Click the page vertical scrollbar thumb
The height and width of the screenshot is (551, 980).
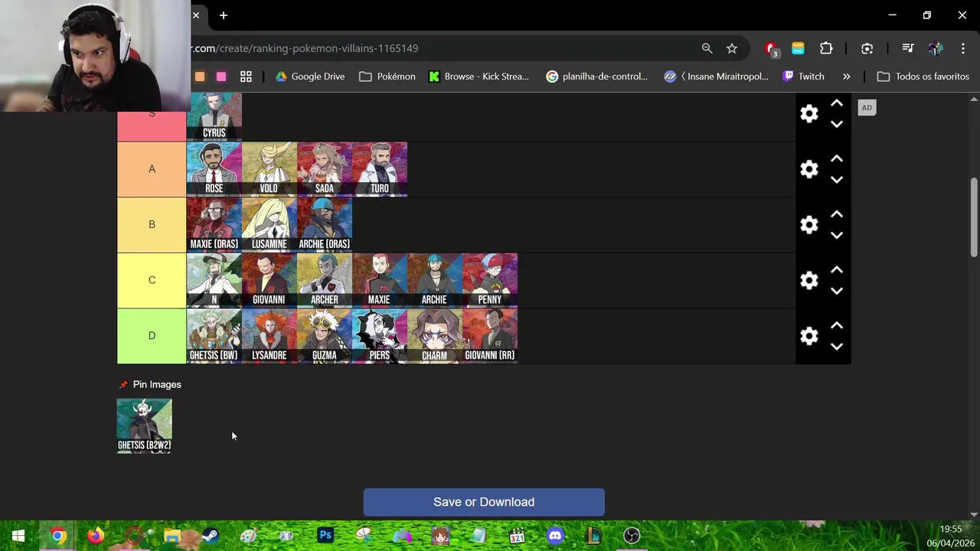tap(974, 217)
